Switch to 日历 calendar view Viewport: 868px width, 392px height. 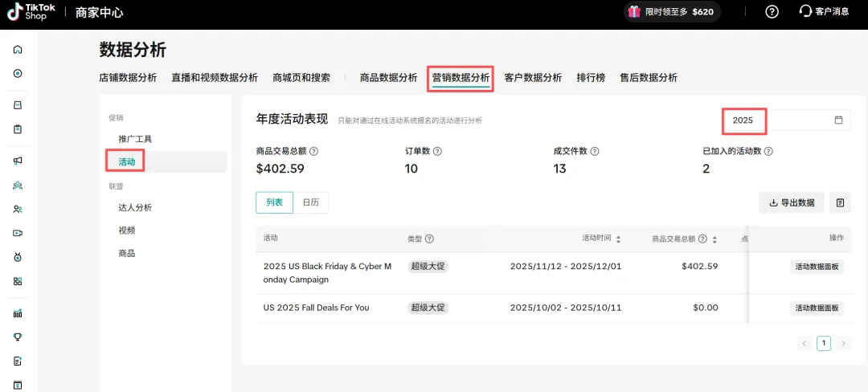pyautogui.click(x=310, y=203)
